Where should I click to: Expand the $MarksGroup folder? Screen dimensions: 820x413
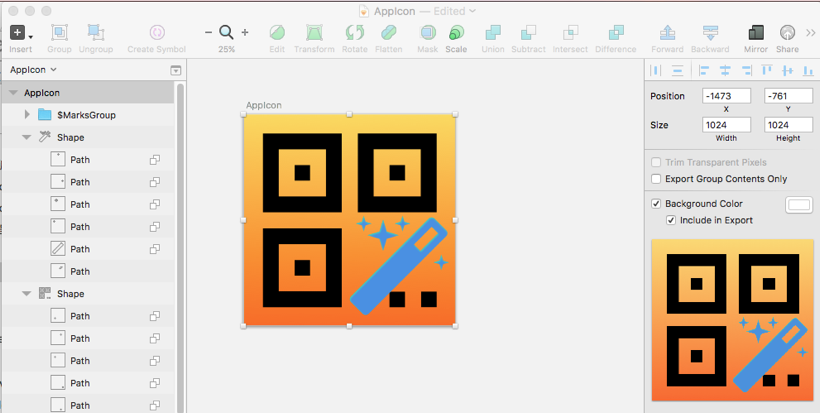click(x=27, y=114)
